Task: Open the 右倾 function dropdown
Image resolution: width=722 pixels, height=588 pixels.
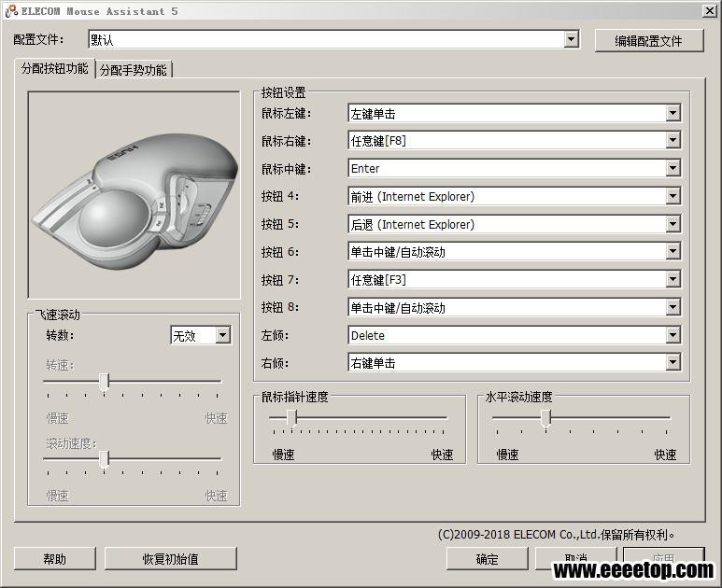Action: click(x=515, y=363)
